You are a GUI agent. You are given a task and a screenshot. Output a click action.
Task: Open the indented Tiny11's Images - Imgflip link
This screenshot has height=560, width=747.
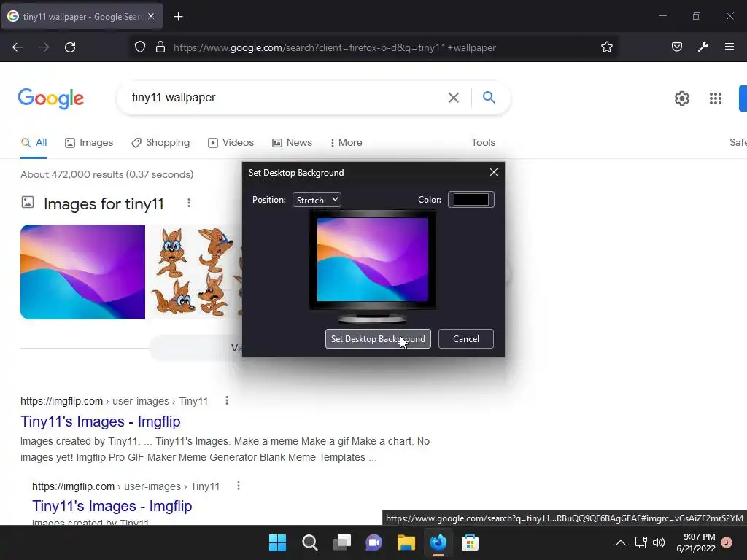[x=112, y=506]
